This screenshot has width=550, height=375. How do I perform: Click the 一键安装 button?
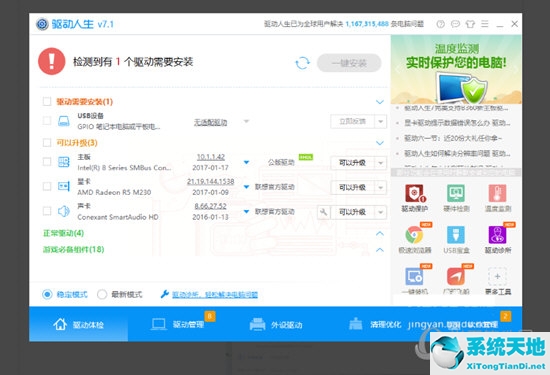point(349,63)
